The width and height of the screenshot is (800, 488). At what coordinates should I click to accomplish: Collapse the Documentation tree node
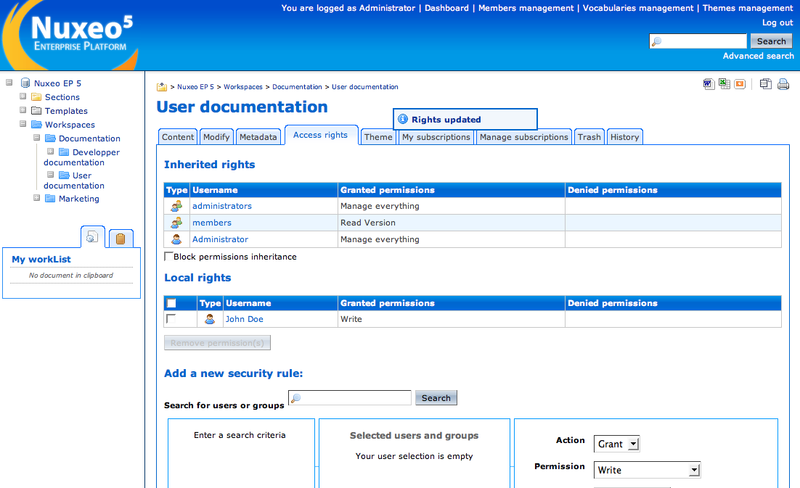(x=37, y=137)
